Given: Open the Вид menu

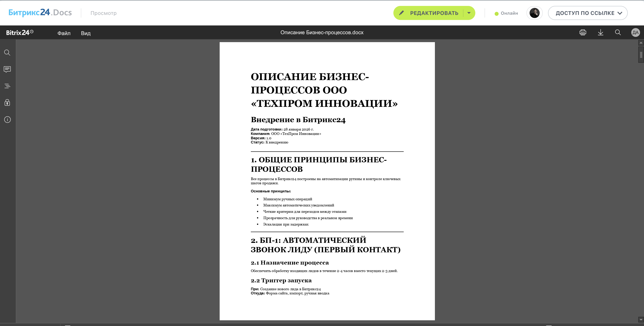Looking at the screenshot, I should click(x=86, y=33).
